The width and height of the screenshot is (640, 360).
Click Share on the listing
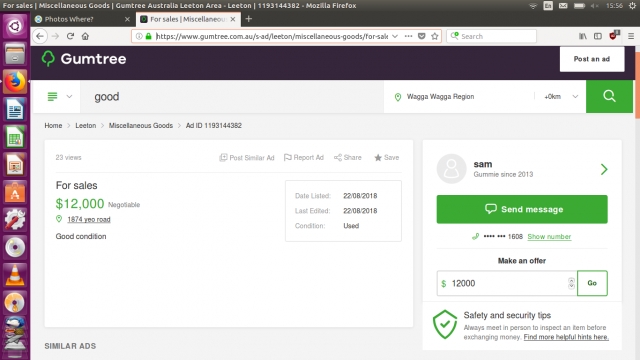pyautogui.click(x=347, y=158)
